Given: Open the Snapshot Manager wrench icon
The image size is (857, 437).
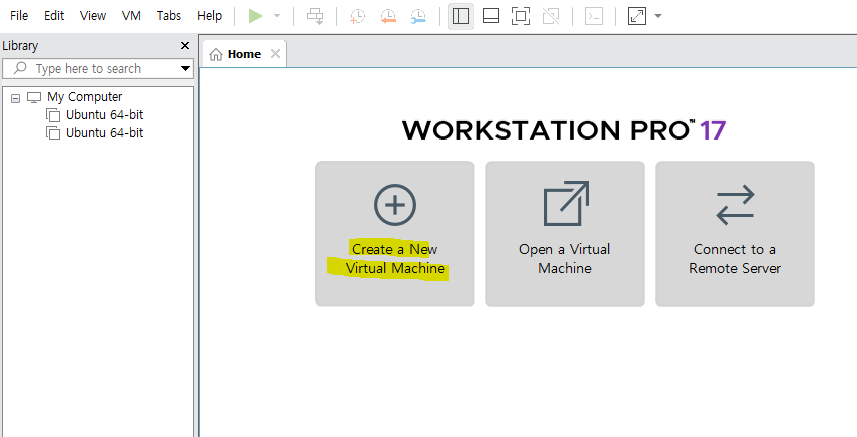Looking at the screenshot, I should coord(418,16).
